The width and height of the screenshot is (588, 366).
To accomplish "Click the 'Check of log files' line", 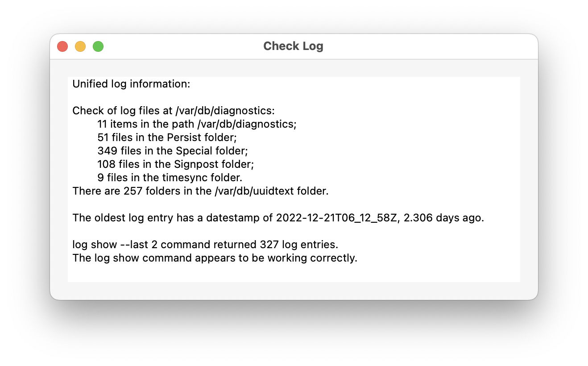I will click(x=174, y=111).
